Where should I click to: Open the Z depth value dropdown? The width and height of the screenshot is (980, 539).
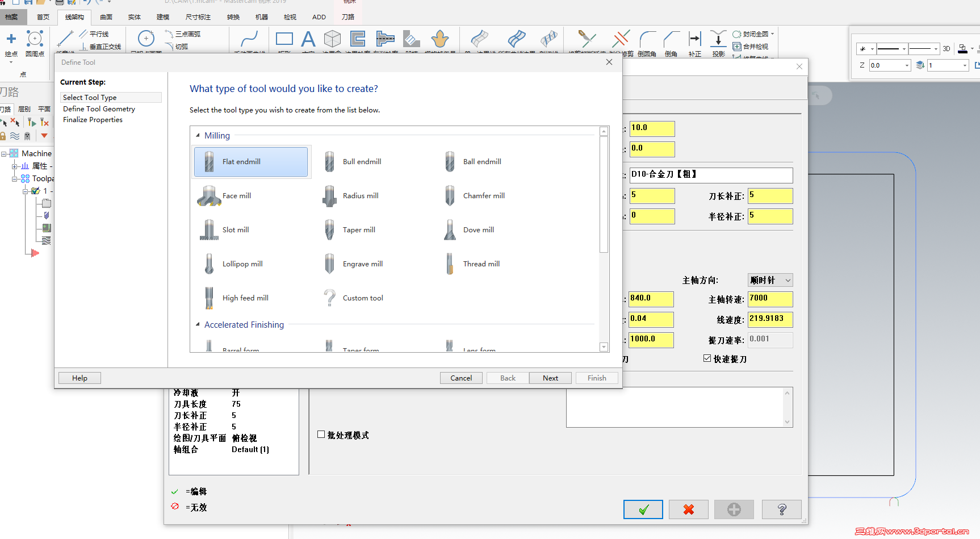[x=907, y=65]
